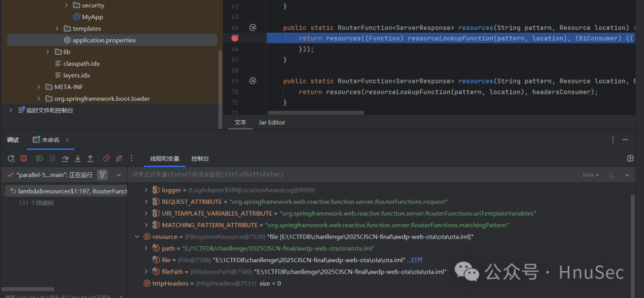
Task: Switch to the 线程和变量 tab
Action: (x=165, y=159)
